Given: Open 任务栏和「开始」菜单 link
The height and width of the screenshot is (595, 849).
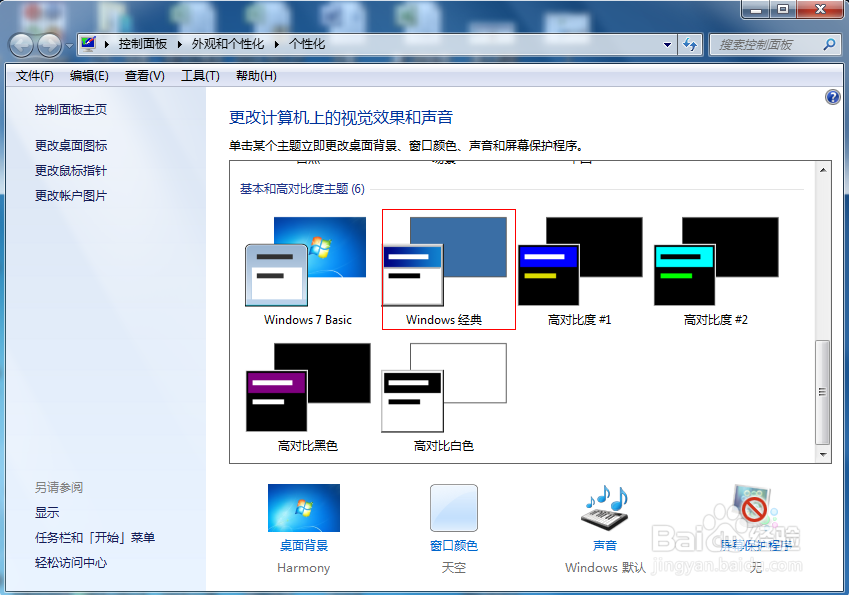Looking at the screenshot, I should pos(95,538).
